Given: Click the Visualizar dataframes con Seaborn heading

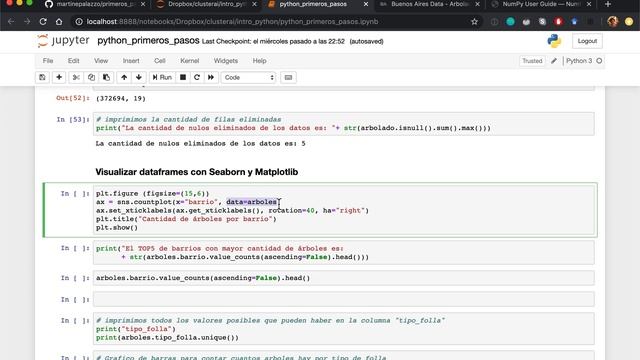Looking at the screenshot, I should (197, 172).
